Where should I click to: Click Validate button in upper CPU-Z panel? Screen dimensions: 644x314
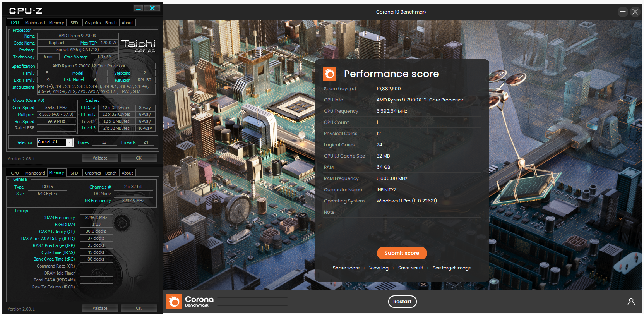(100, 158)
